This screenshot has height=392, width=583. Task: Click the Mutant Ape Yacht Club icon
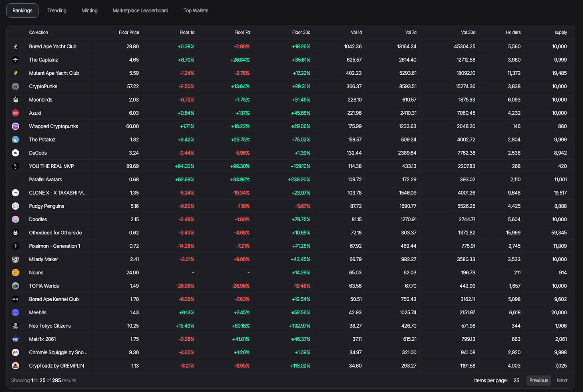[16, 73]
